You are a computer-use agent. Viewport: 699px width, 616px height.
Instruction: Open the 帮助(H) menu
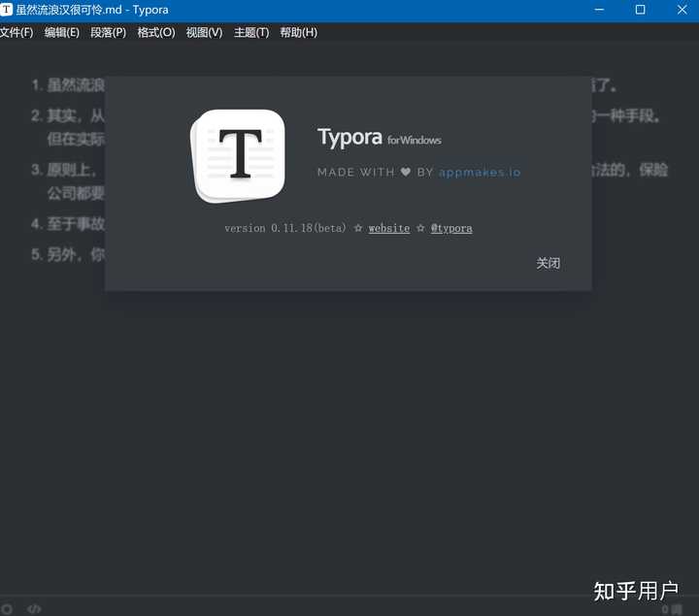(299, 33)
